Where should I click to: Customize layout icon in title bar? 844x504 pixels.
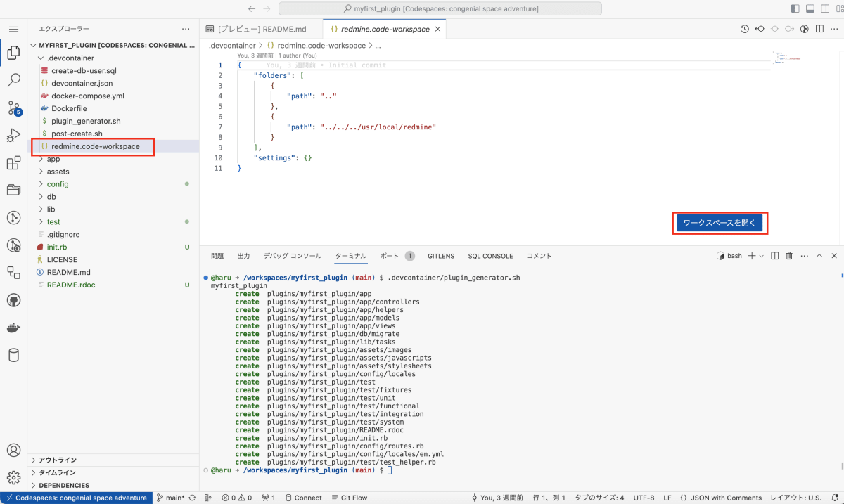[840, 8]
